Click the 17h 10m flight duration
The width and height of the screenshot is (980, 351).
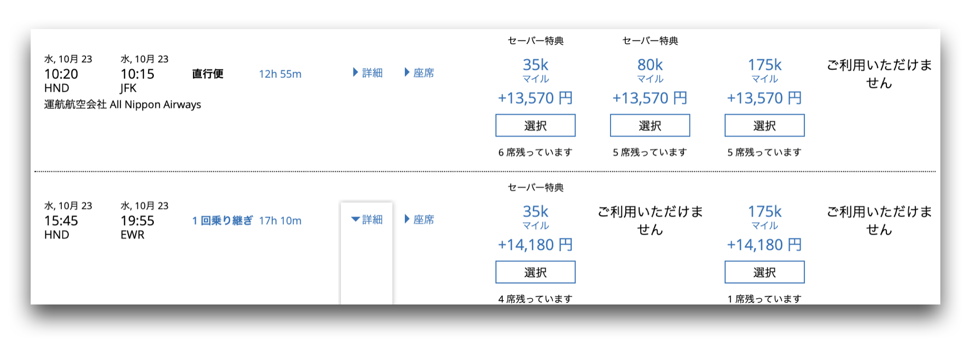[x=280, y=220]
